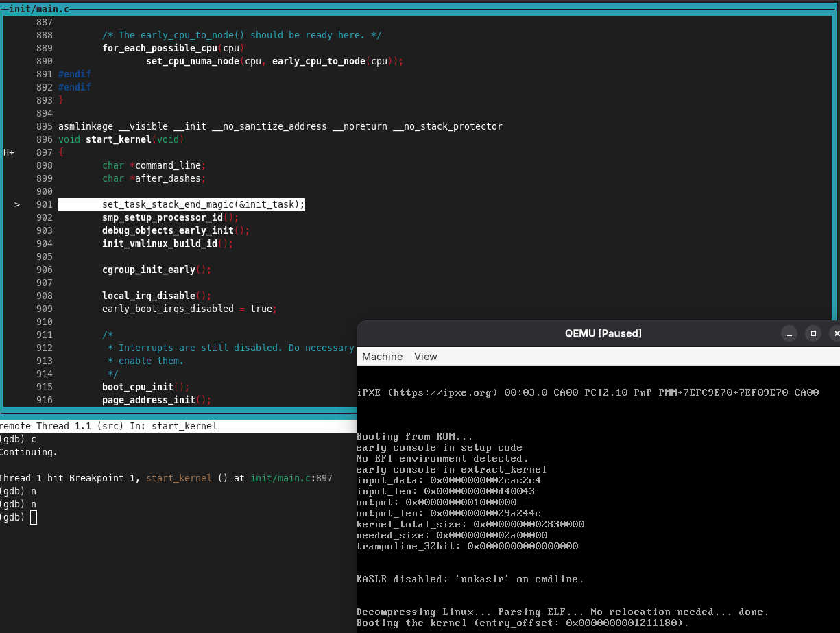
Task: Click the asmlinkage __visible __init line
Action: pyautogui.click(x=280, y=126)
